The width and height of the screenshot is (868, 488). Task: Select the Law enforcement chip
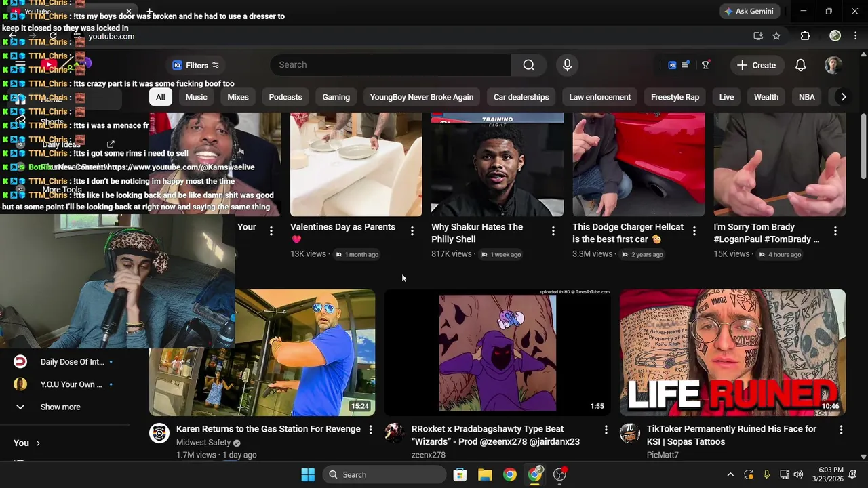(x=599, y=97)
